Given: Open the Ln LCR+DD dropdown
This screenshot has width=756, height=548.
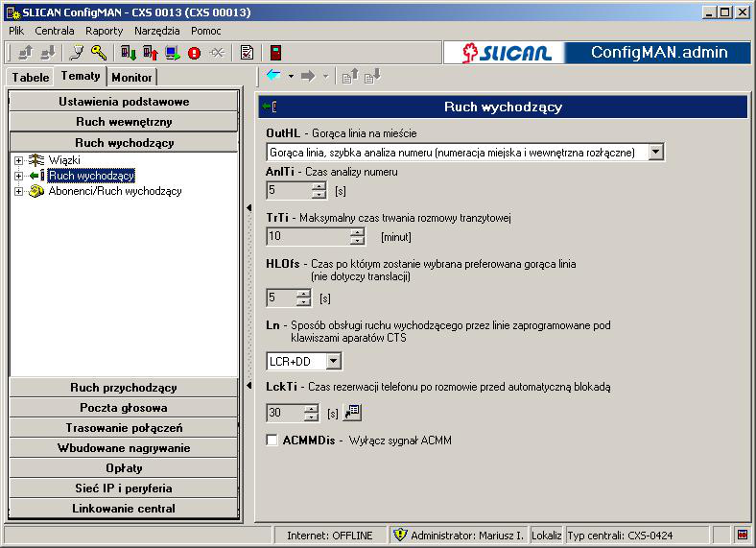Looking at the screenshot, I should coord(333,361).
